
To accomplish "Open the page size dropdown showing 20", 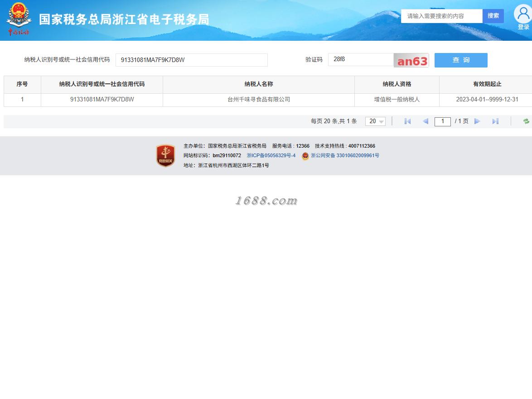I will (375, 121).
